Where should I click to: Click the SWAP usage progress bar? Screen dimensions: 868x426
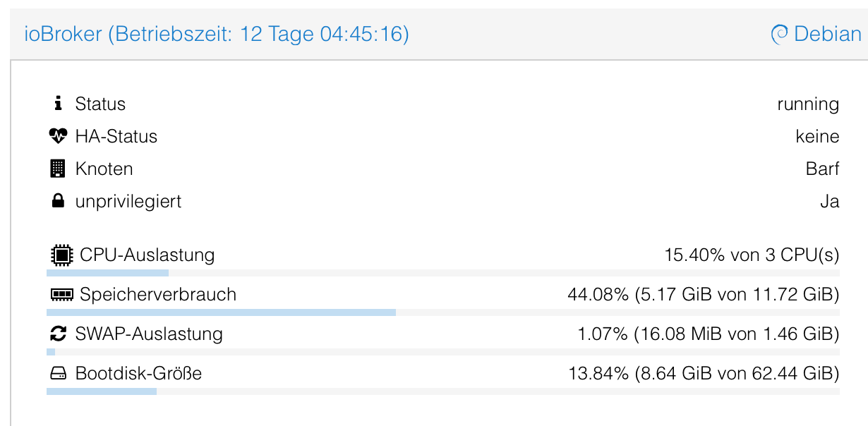point(442,352)
